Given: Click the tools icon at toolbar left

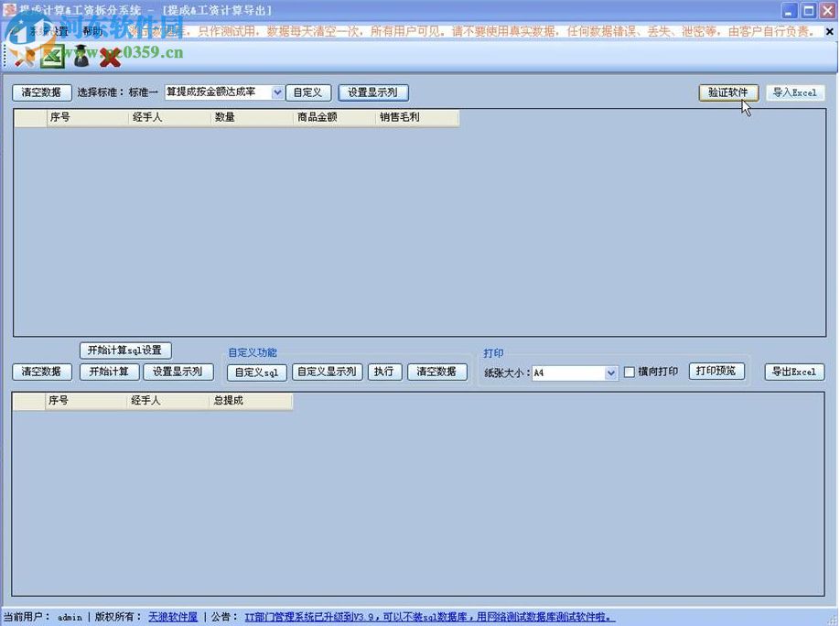Looking at the screenshot, I should point(24,56).
